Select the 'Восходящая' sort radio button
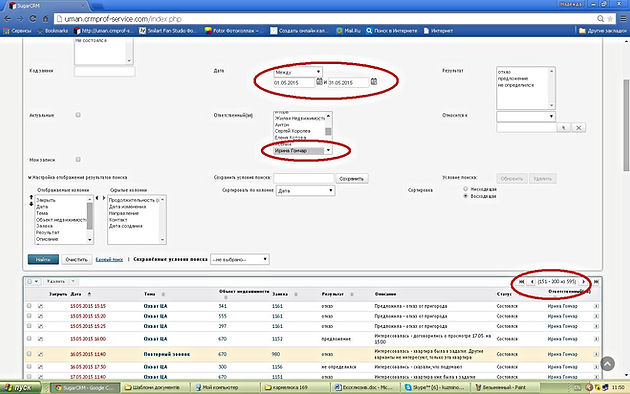 pyautogui.click(x=466, y=196)
